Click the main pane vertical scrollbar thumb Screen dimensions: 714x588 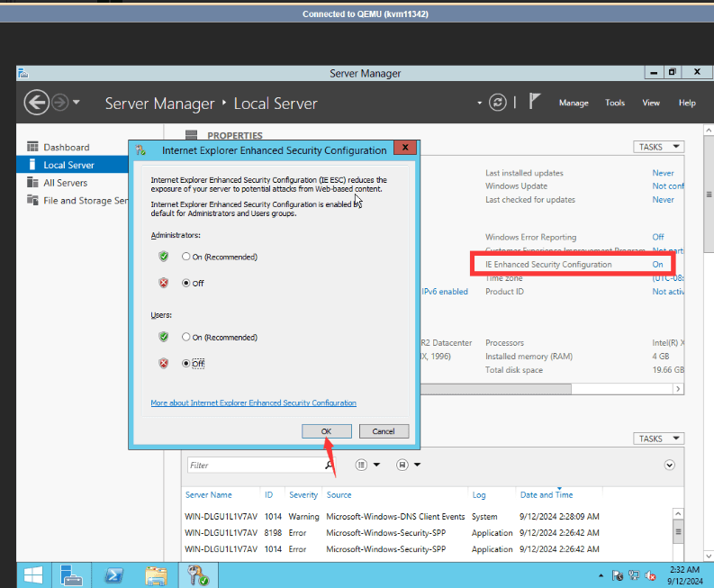pos(709,194)
